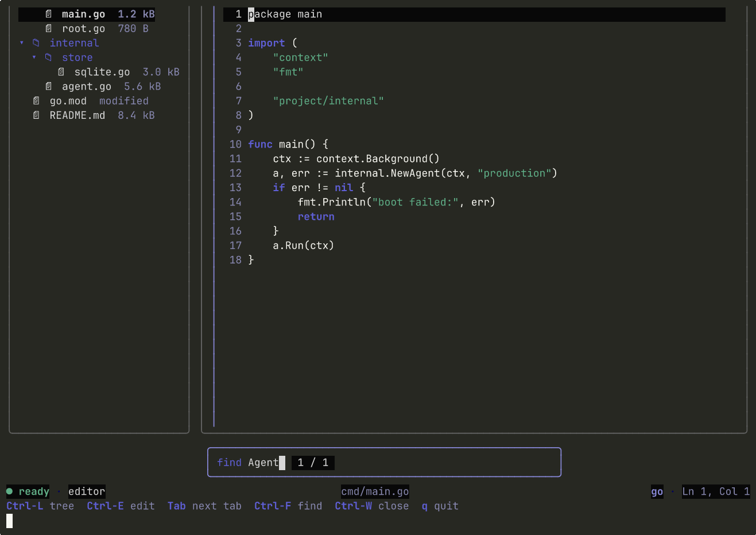Click the 5.6 kB size of agent.go
Screen dimensions: 756x535
142,86
